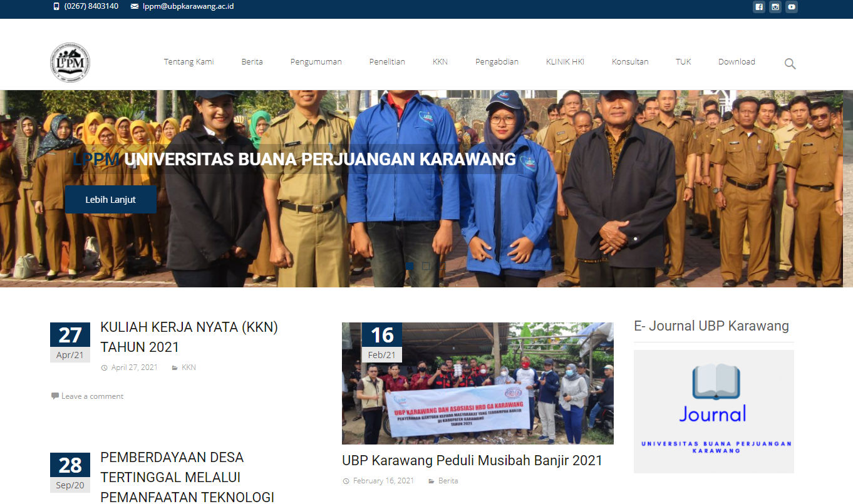The image size is (853, 504).
Task: Open Berita category link under Banjir post
Action: click(448, 481)
